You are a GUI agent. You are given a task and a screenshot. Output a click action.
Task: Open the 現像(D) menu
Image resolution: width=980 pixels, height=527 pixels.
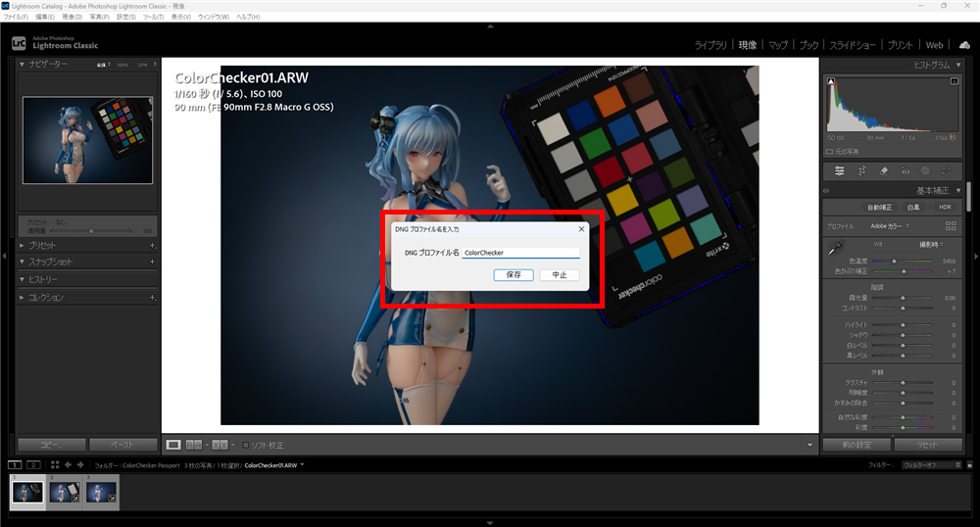[72, 17]
